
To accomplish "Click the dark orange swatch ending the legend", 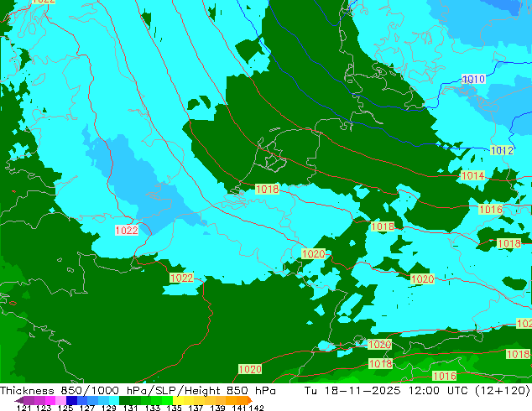I will [x=250, y=401].
